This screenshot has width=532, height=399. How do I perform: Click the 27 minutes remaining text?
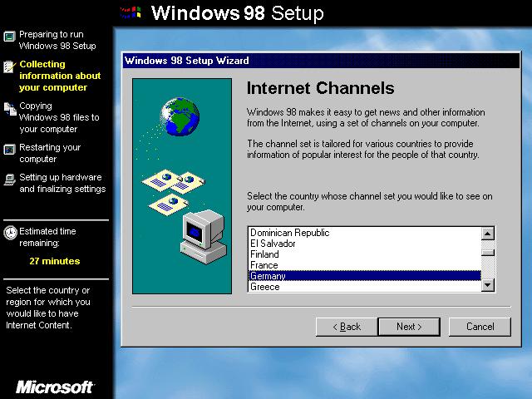[55, 261]
